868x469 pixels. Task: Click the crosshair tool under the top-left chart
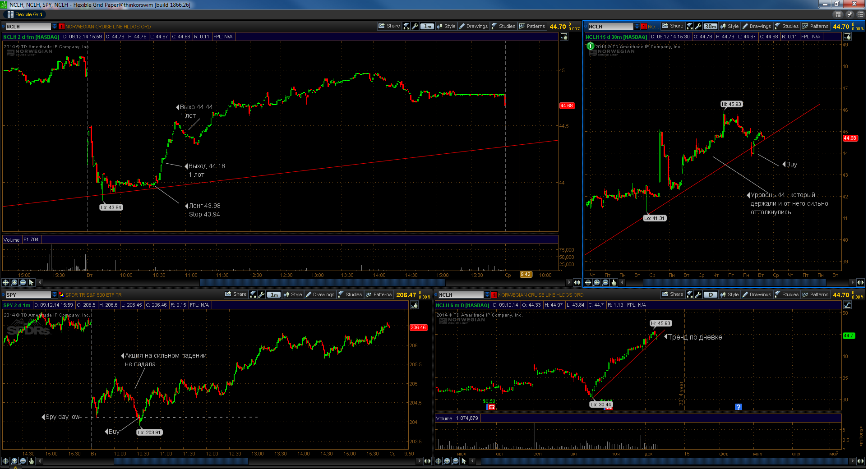(6, 282)
